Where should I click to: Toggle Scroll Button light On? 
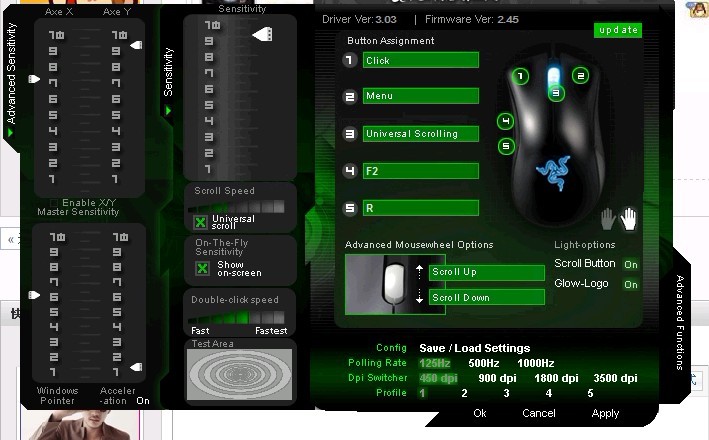pyautogui.click(x=631, y=265)
